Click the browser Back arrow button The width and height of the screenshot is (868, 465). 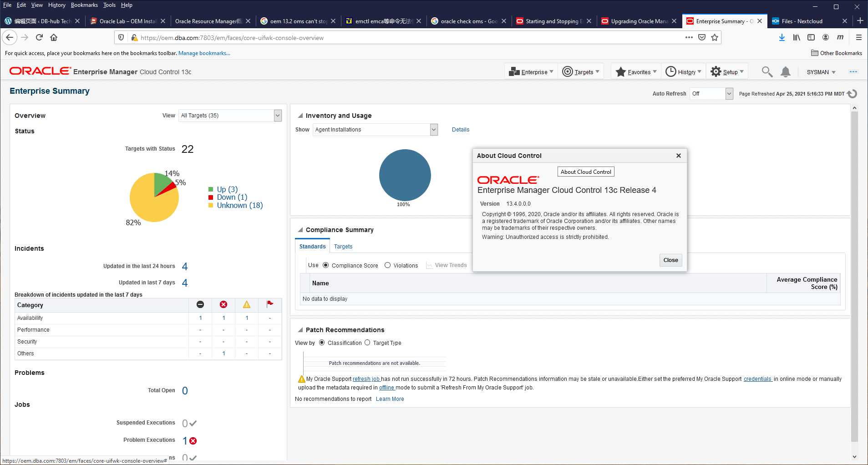10,37
